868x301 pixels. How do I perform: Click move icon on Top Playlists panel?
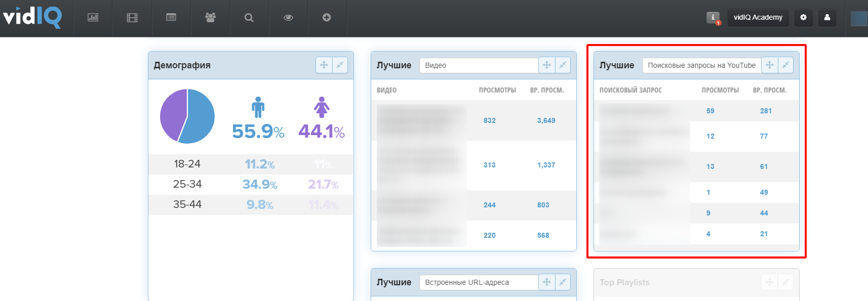pyautogui.click(x=770, y=282)
